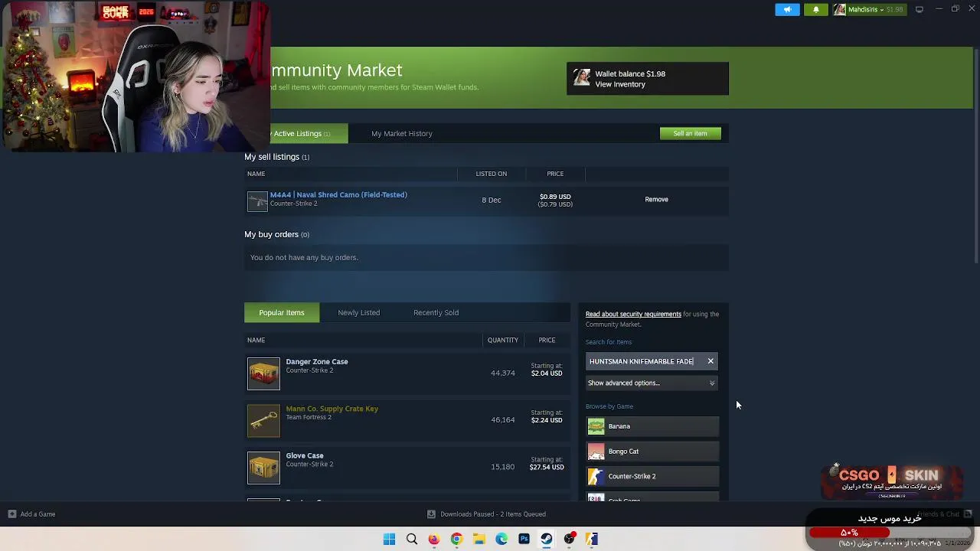This screenshot has height=551, width=980.
Task: Click the $0.89 USD listing price
Action: click(555, 197)
